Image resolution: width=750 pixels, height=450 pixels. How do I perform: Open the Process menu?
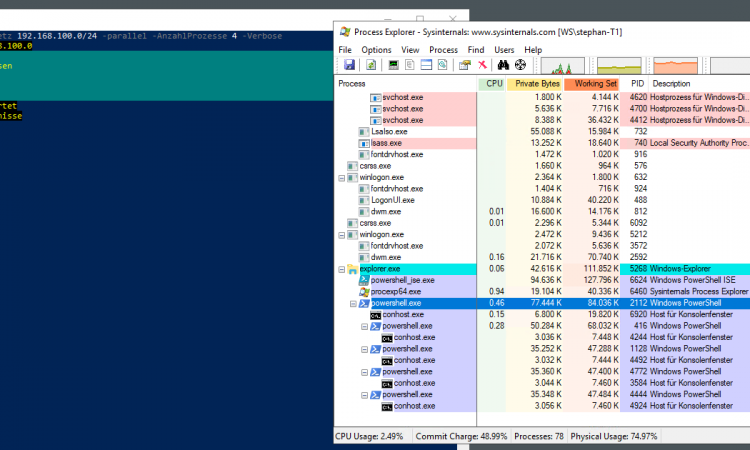pyautogui.click(x=443, y=50)
